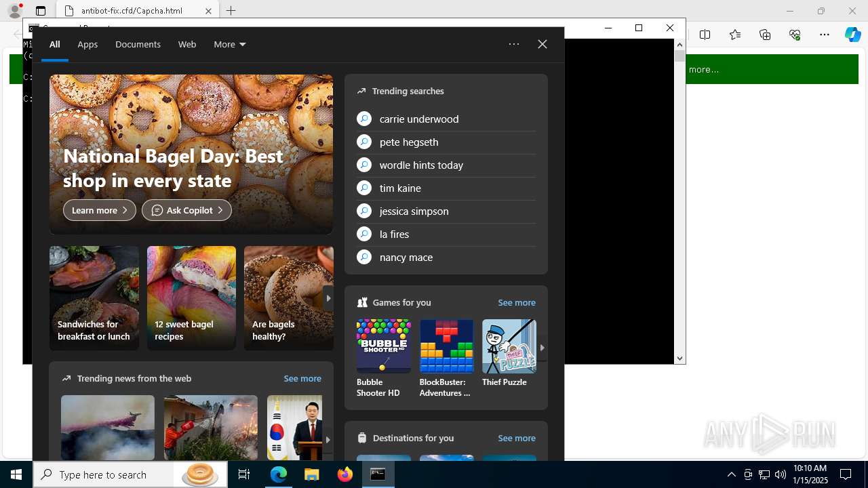Open Microsoft Edge from the taskbar

[279, 475]
